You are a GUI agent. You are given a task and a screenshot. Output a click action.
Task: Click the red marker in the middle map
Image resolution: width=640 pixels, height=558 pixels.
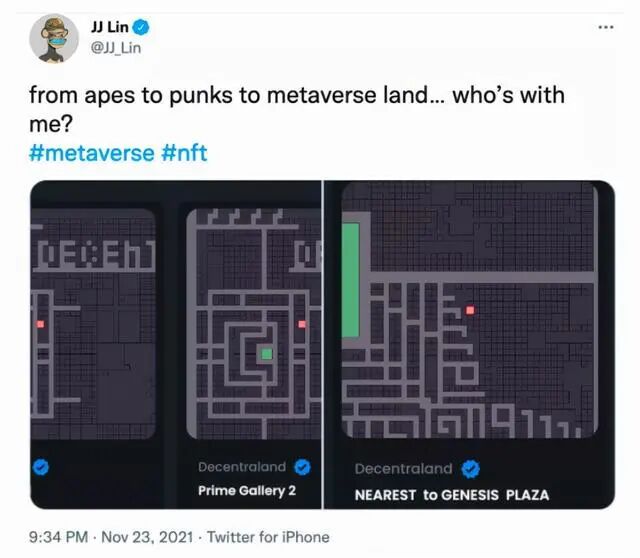point(302,324)
